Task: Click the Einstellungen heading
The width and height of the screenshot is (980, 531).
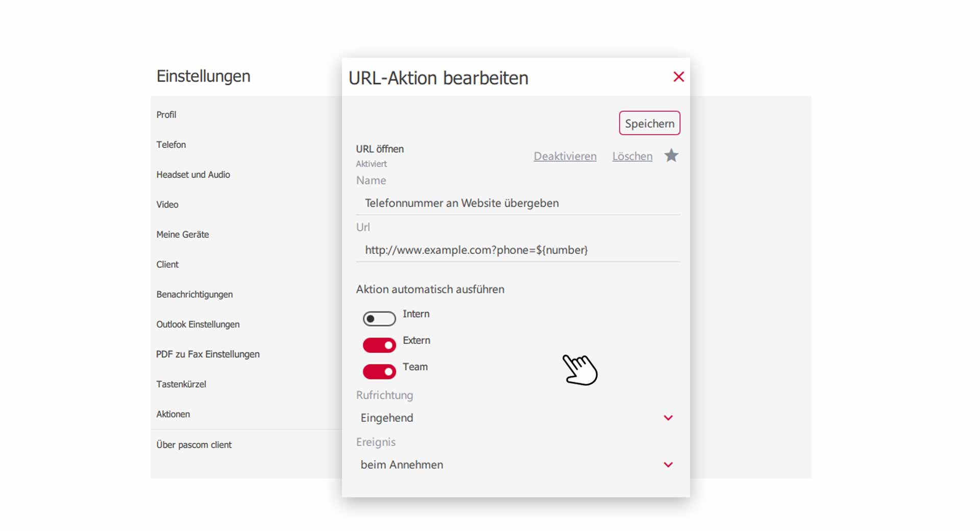Action: pyautogui.click(x=203, y=76)
